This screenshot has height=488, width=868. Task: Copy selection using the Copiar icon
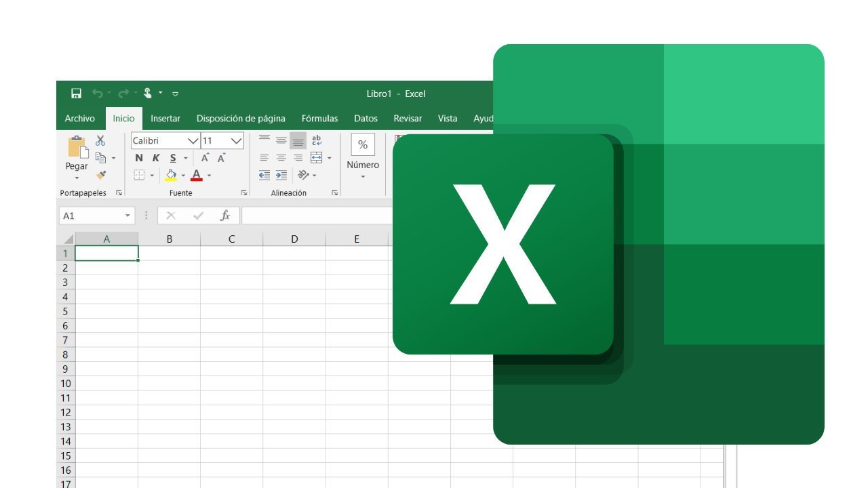pos(99,157)
